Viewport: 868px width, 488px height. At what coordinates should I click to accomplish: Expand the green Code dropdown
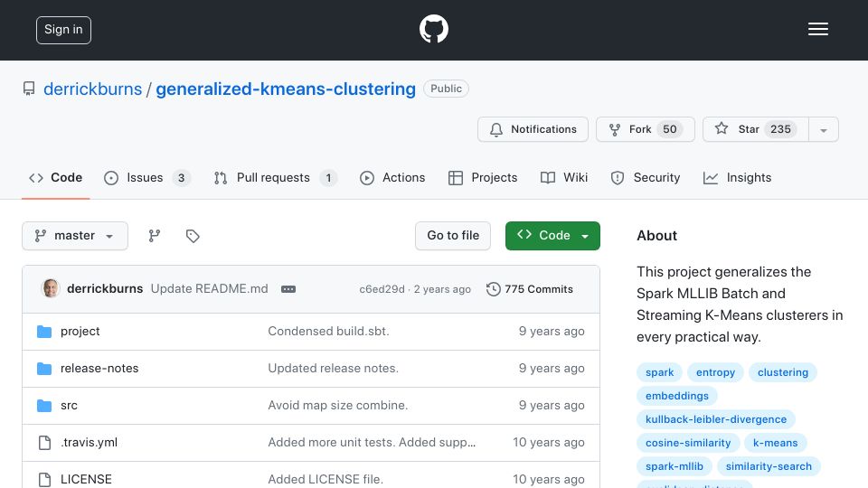552,236
